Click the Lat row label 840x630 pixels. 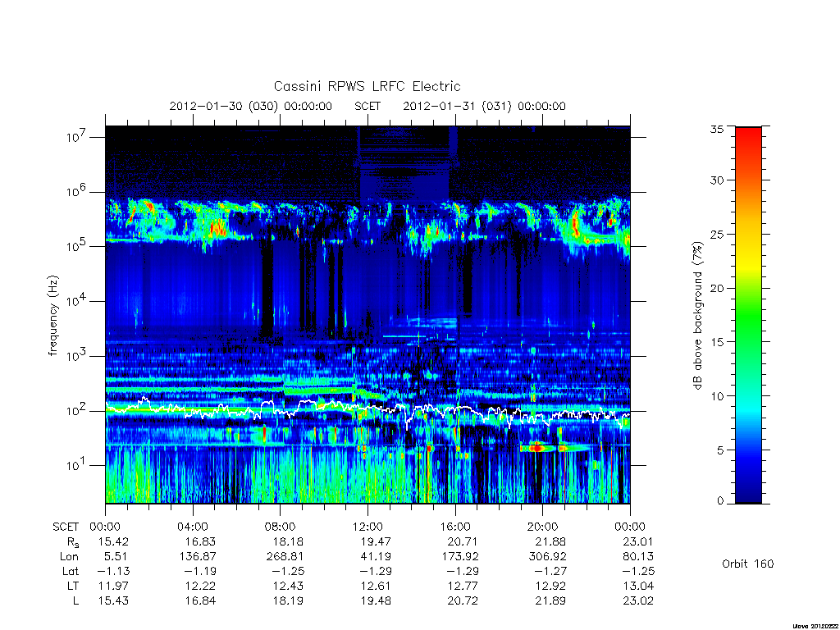pyautogui.click(x=71, y=572)
